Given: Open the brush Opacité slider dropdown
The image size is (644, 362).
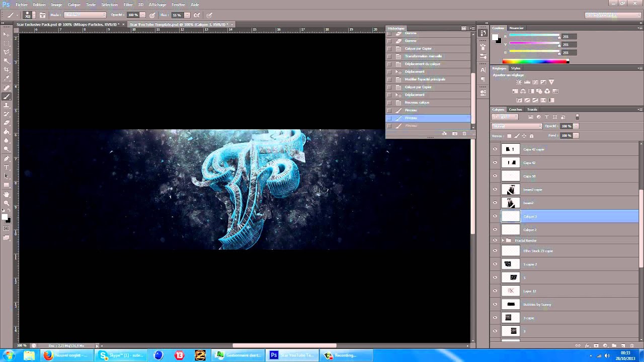Looking at the screenshot, I should coord(142,15).
